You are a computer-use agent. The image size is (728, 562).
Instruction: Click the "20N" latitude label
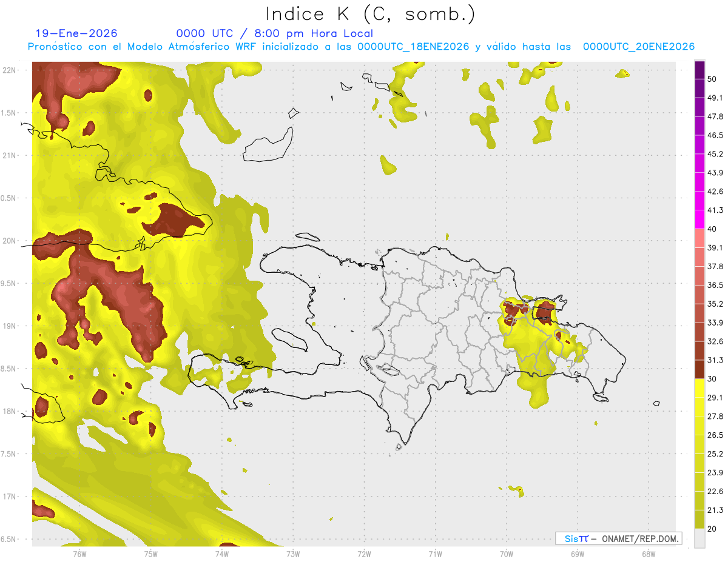[x=10, y=241]
